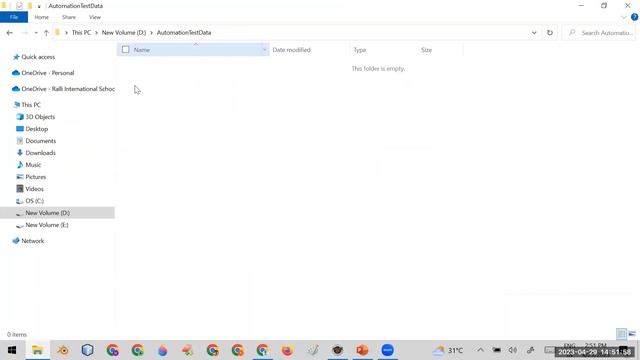Open the Explorer Help icon

[x=634, y=17]
